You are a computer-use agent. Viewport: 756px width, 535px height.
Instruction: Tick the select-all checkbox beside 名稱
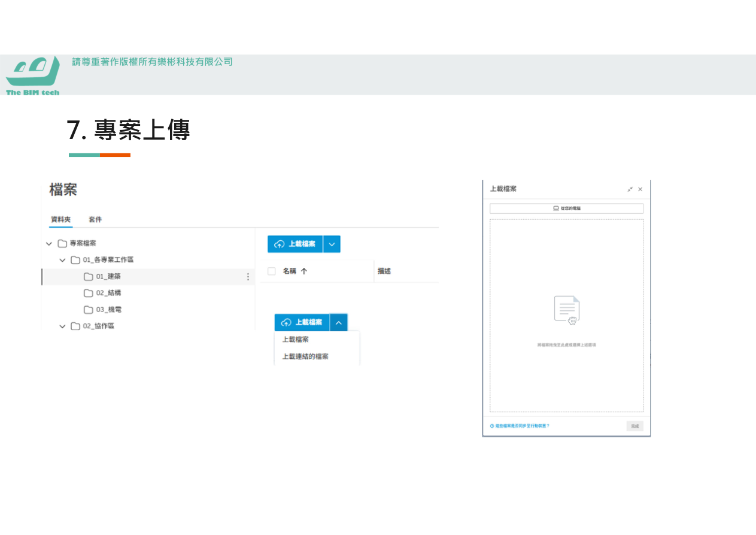272,271
